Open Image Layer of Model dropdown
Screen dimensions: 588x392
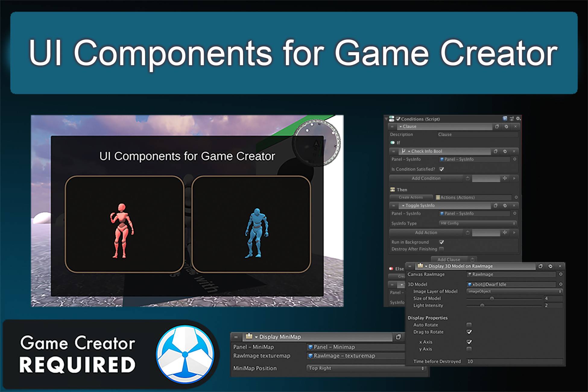click(514, 291)
